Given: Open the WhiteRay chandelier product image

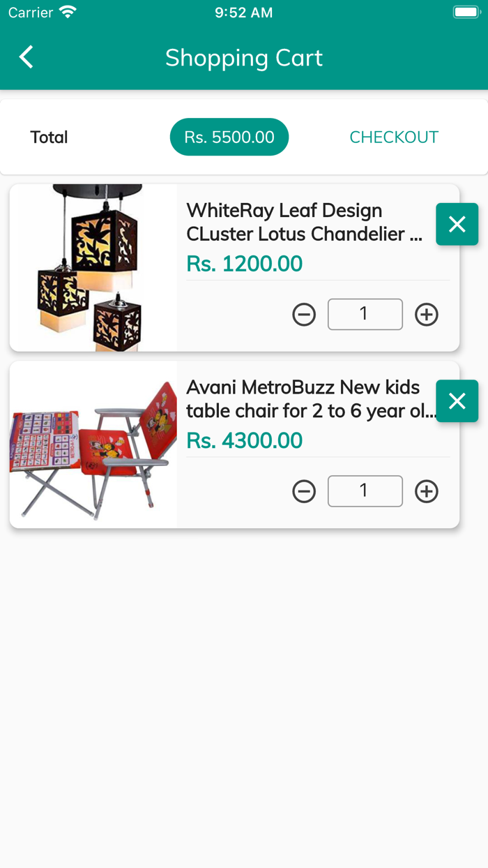Looking at the screenshot, I should 93,267.
